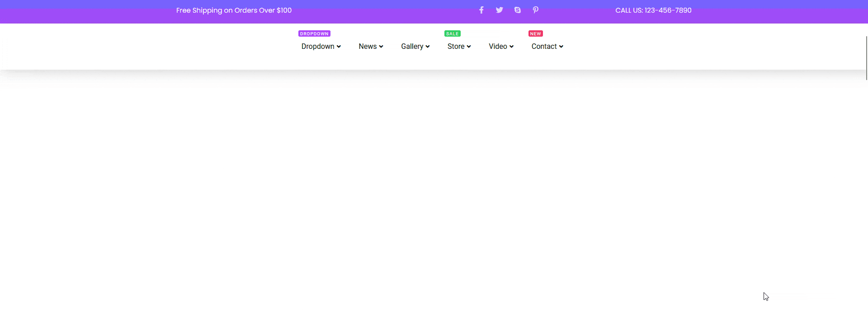Click the green SALE badge
Viewport: 868px width, 328px height.
click(x=452, y=33)
